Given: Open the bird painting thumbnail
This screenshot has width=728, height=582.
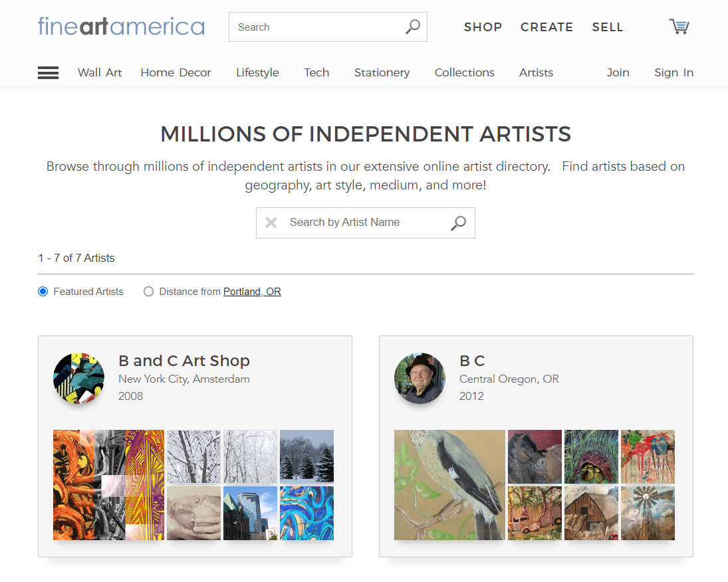Looking at the screenshot, I should coord(449,485).
